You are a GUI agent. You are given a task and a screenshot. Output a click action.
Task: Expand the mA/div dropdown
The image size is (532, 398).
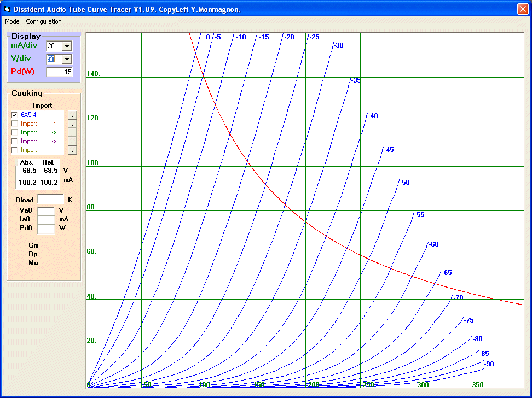(67, 46)
